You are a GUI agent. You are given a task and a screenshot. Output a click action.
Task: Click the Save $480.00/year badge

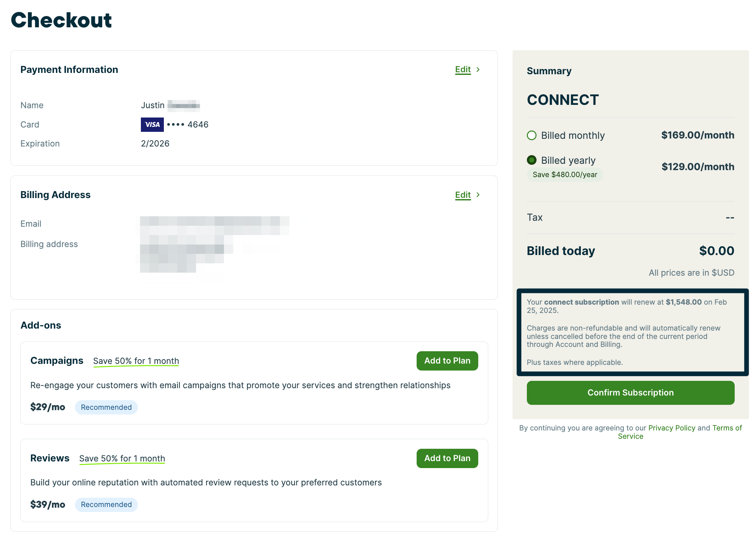[x=565, y=175]
